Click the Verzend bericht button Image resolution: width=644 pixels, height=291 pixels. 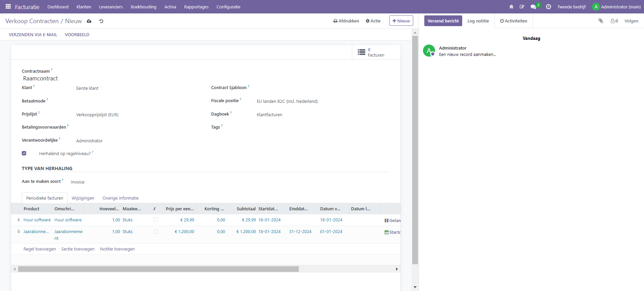click(443, 21)
